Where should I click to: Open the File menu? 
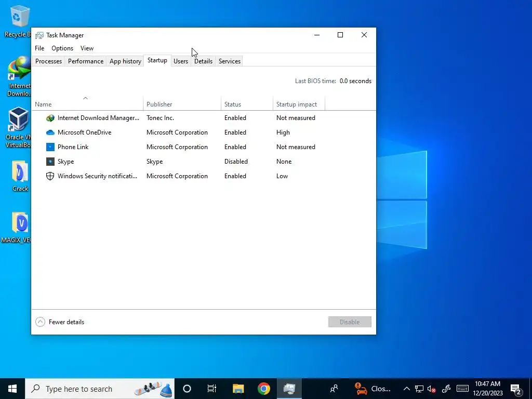[x=39, y=48]
